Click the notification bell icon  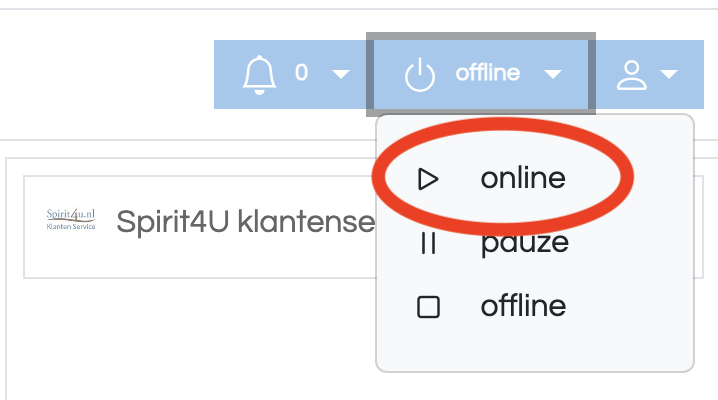(x=259, y=75)
